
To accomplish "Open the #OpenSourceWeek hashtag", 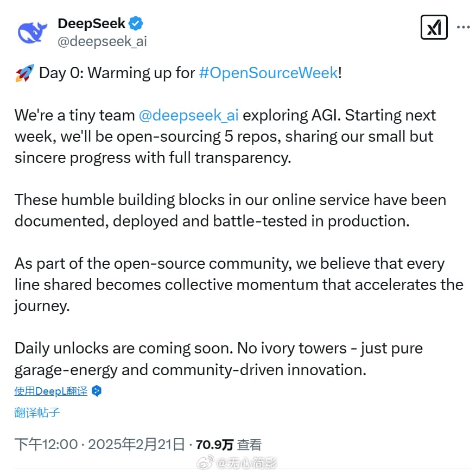I will click(x=268, y=73).
